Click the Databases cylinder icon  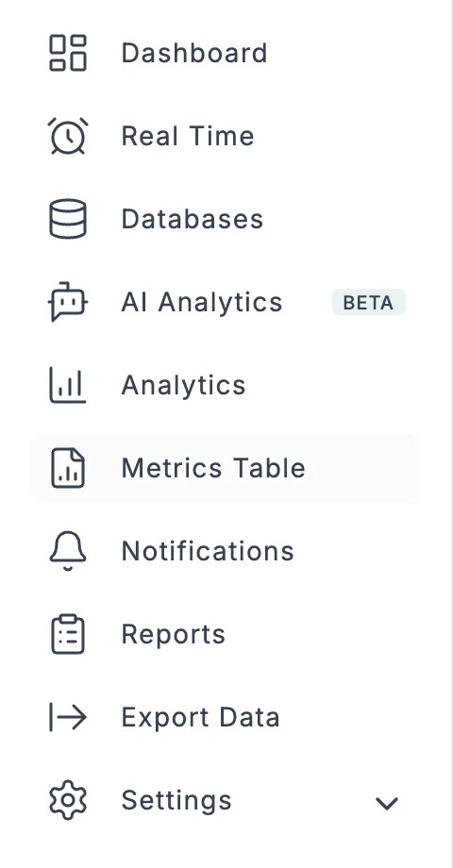[x=68, y=219]
